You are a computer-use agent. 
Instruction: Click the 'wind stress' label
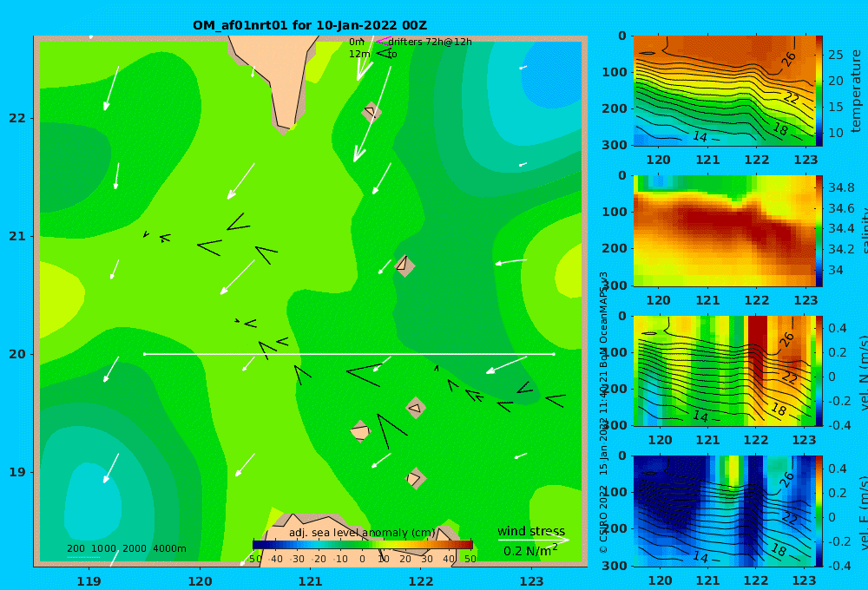tap(531, 531)
